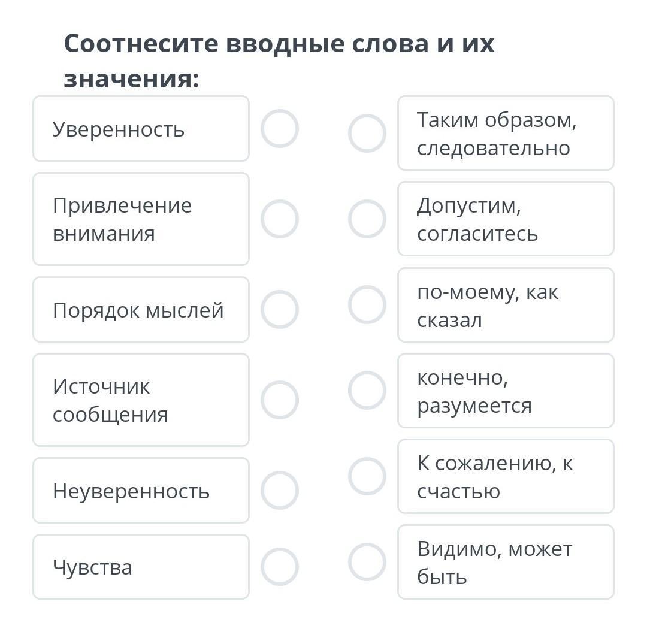The height and width of the screenshot is (644, 647).
Task: Click the Видимо, может быть card
Action: pyautogui.click(x=506, y=562)
